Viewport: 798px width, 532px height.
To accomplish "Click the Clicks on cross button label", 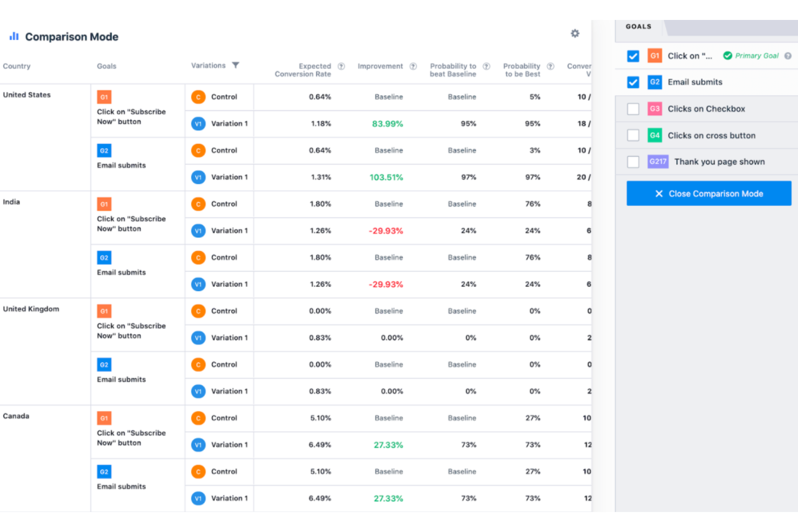I will [712, 135].
